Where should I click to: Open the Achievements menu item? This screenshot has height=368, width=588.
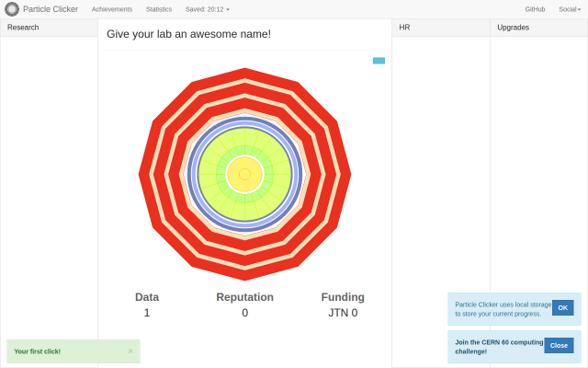point(112,9)
